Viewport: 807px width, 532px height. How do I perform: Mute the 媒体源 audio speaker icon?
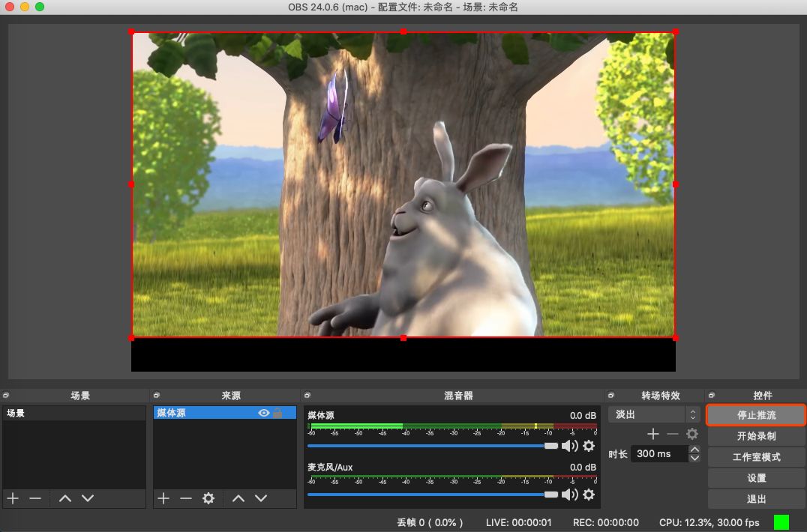(x=570, y=446)
